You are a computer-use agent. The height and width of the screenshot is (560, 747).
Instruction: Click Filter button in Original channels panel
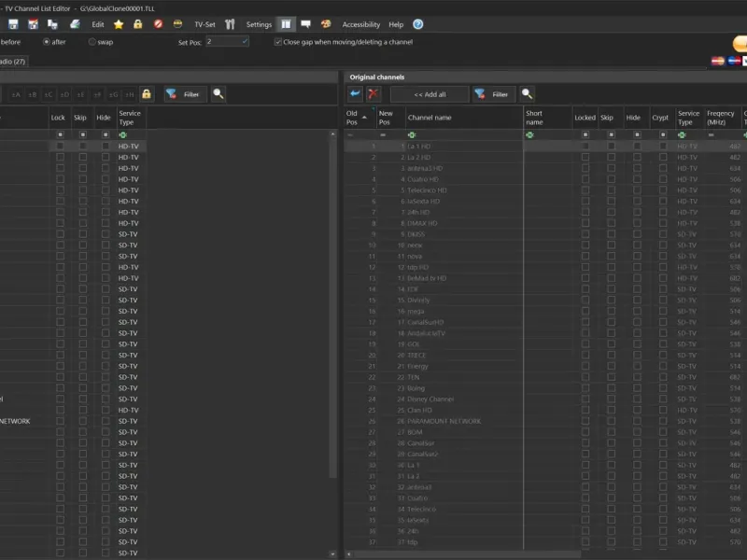(492, 94)
